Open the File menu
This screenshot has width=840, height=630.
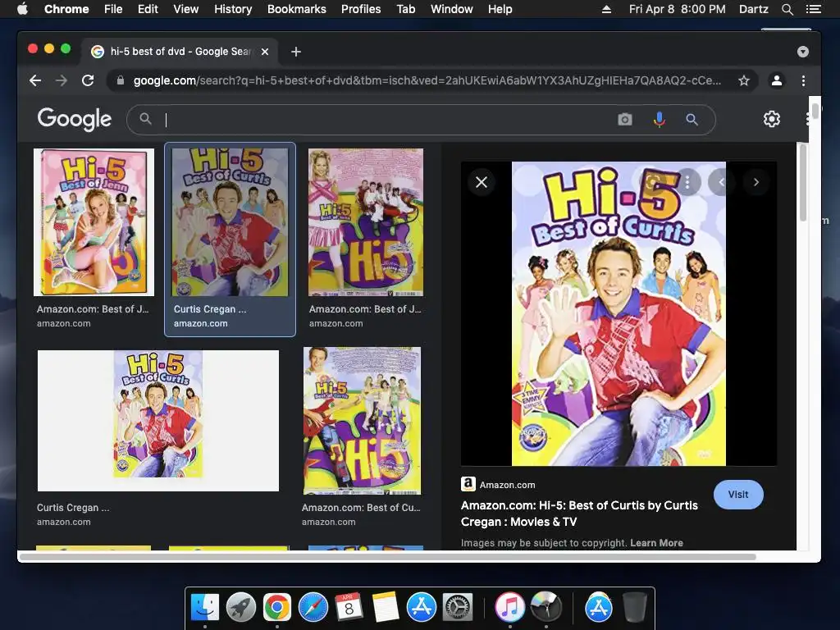click(113, 9)
